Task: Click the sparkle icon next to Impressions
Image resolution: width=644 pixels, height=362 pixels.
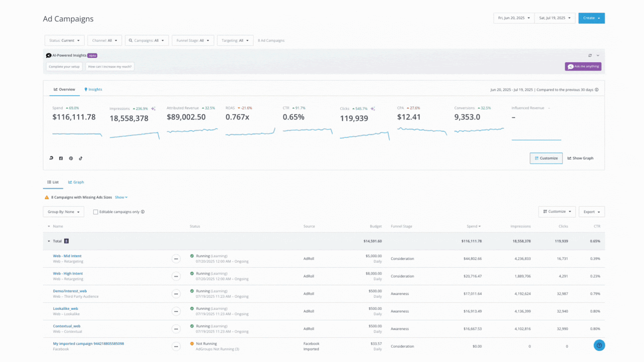Action: click(153, 109)
